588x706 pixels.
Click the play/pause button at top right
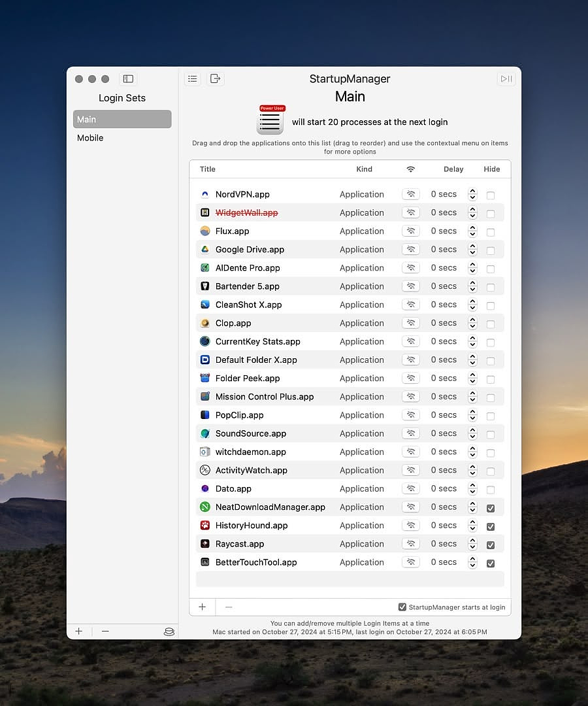[506, 79]
